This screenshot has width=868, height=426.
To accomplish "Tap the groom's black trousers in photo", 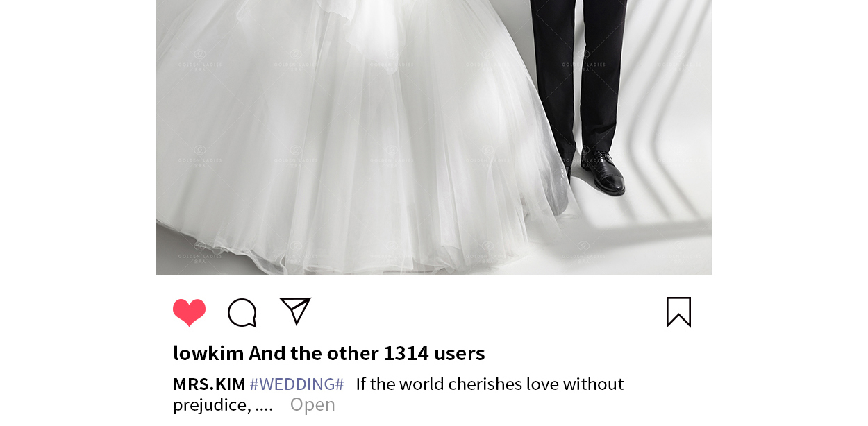I will [580, 69].
